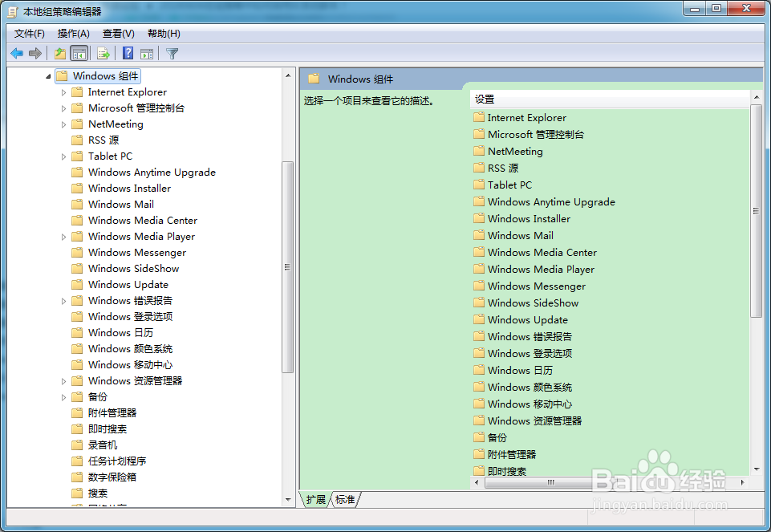Viewport: 771px width, 532px height.
Task: Select Windows Update in the tree
Action: 128,285
